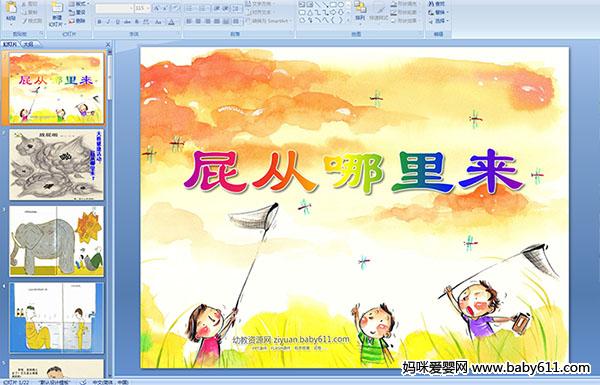Toggle Center text alignment
This screenshot has height=385, width=600.
click(x=198, y=21)
